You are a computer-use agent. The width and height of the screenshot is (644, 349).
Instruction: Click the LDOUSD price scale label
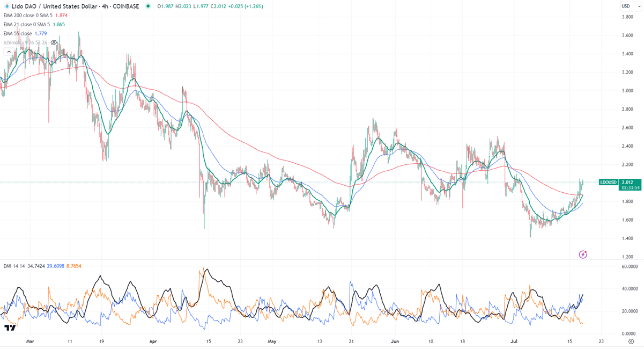click(608, 182)
